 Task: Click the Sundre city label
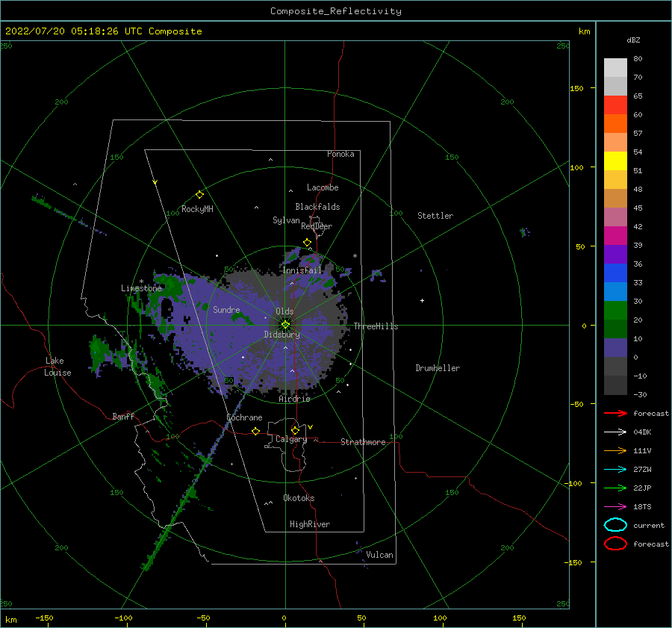[x=226, y=309]
